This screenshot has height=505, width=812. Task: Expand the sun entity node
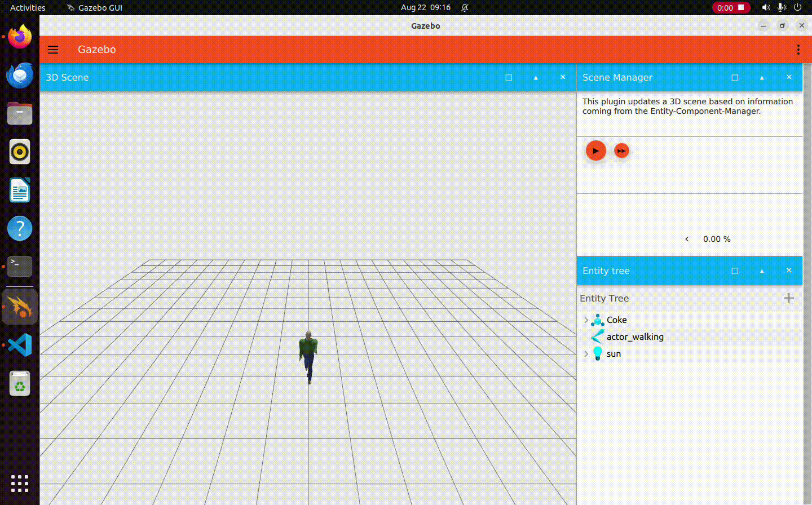[586, 354]
